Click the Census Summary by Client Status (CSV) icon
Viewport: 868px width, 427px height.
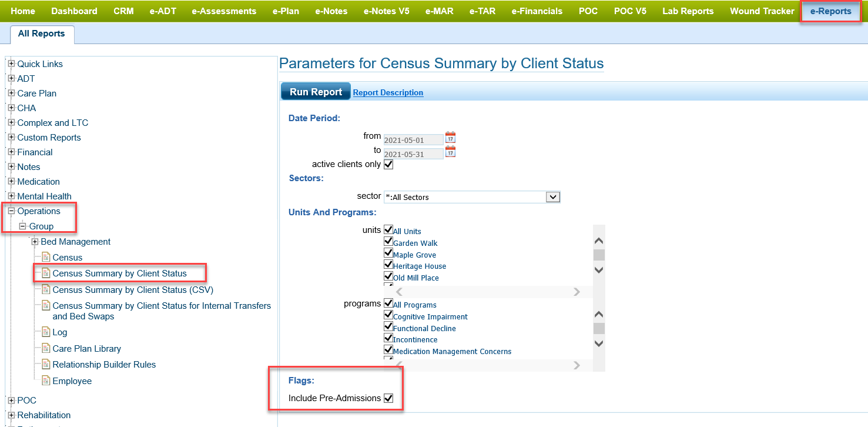click(46, 290)
